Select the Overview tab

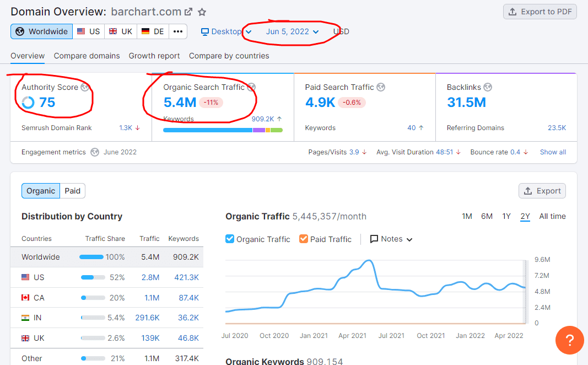pos(28,56)
